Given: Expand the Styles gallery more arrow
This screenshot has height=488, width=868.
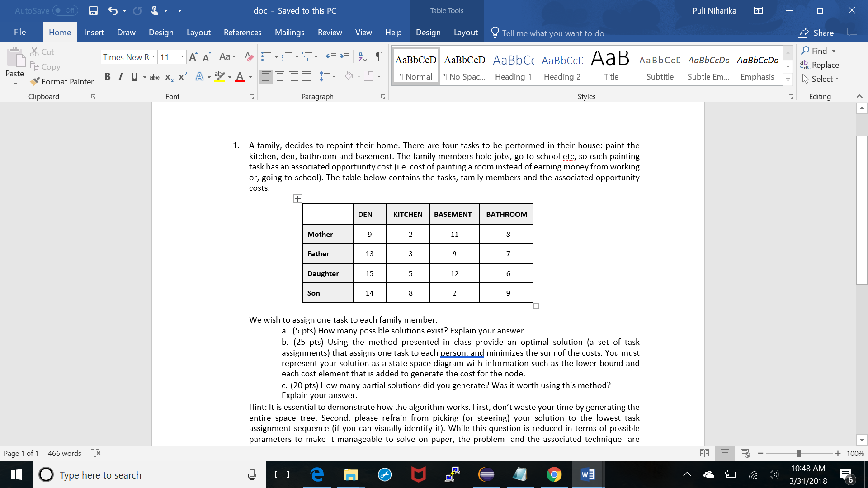Looking at the screenshot, I should coord(788,80).
